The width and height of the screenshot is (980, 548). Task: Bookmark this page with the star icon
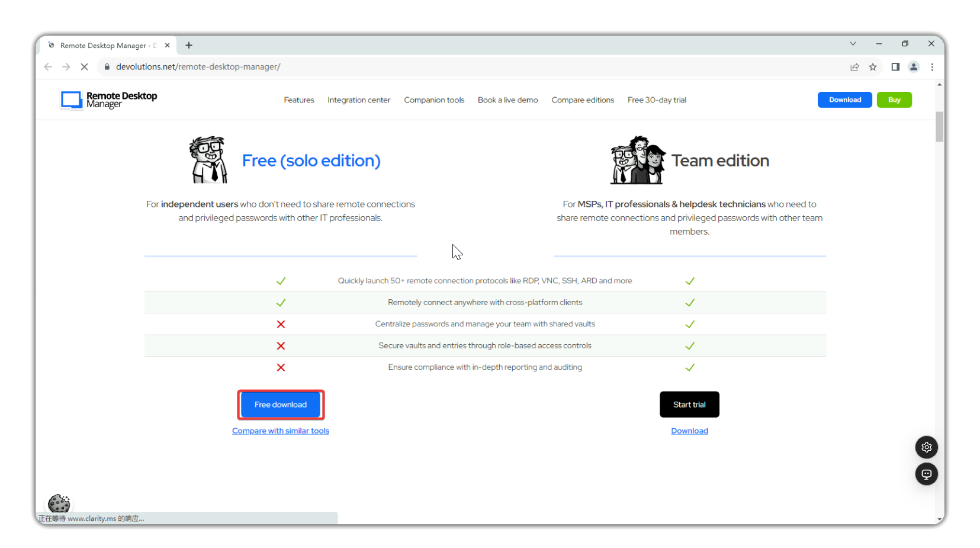pyautogui.click(x=872, y=67)
